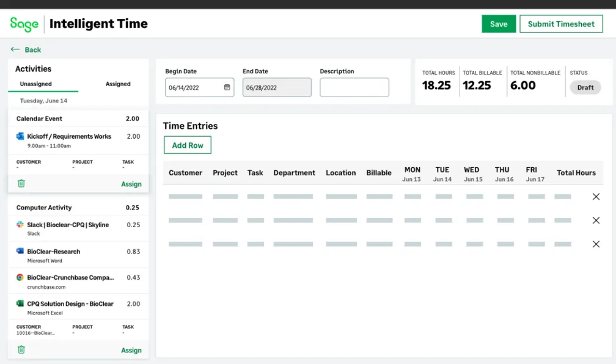The height and width of the screenshot is (364, 616).
Task: Select CPQ Solution Design - BioClear activity
Action: coord(78,308)
